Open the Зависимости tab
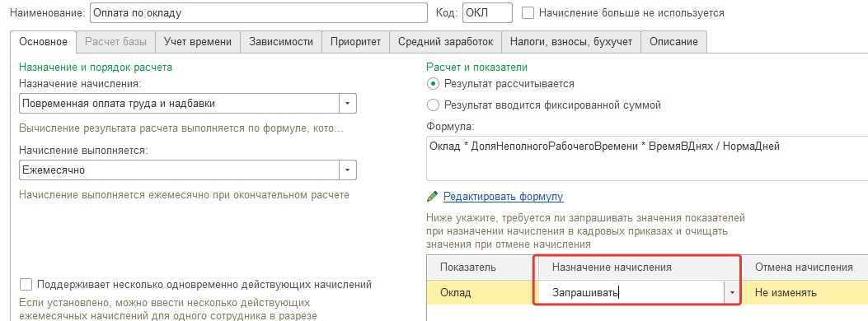Screen dimensions: 868x321 [x=281, y=42]
